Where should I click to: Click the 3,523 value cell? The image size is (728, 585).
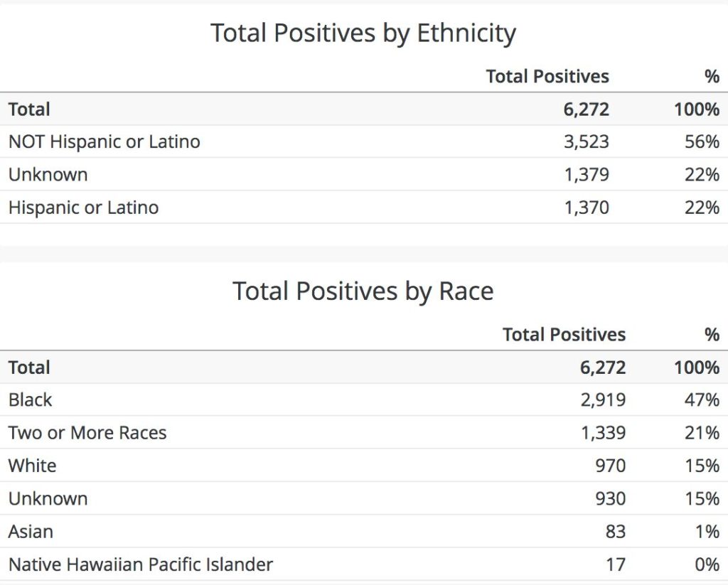586,141
